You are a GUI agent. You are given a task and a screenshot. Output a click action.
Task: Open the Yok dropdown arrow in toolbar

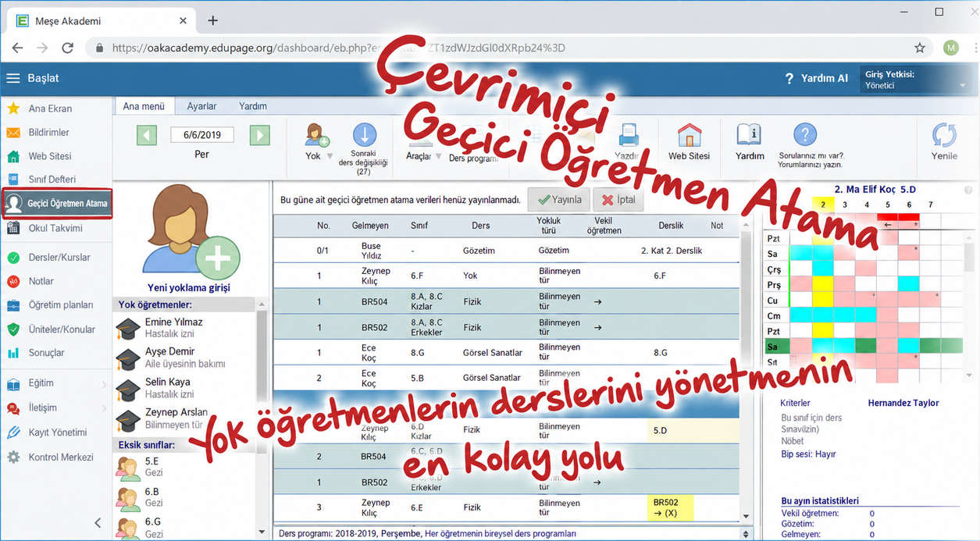330,157
